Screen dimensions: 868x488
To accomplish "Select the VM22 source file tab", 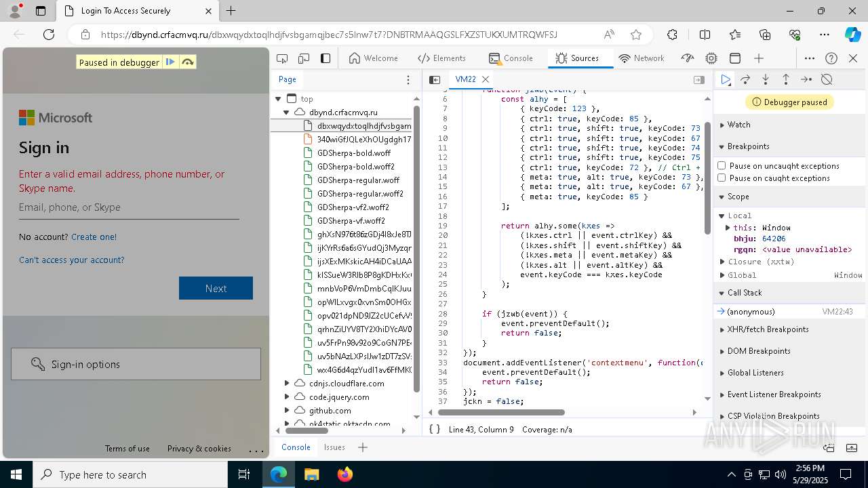I will pyautogui.click(x=465, y=79).
